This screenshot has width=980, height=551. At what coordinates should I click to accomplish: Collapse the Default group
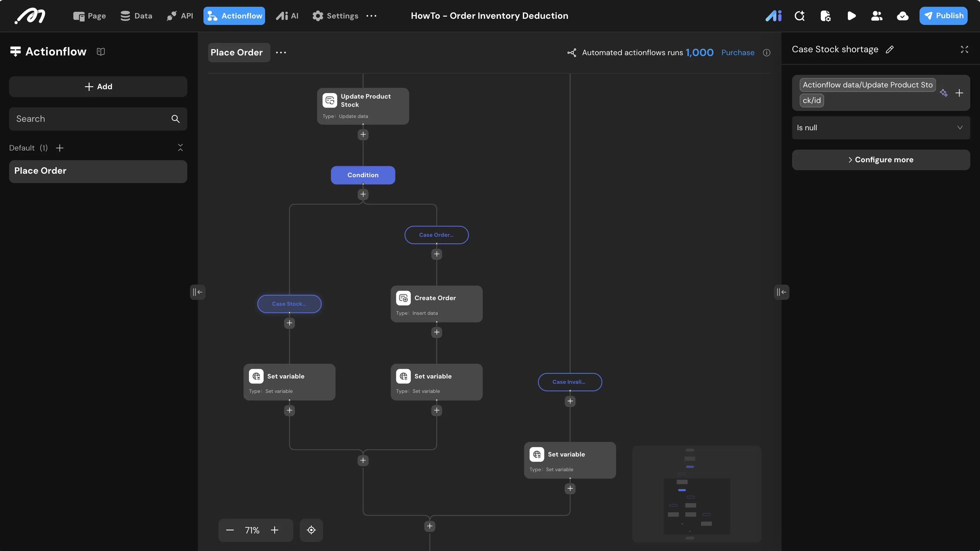(180, 148)
